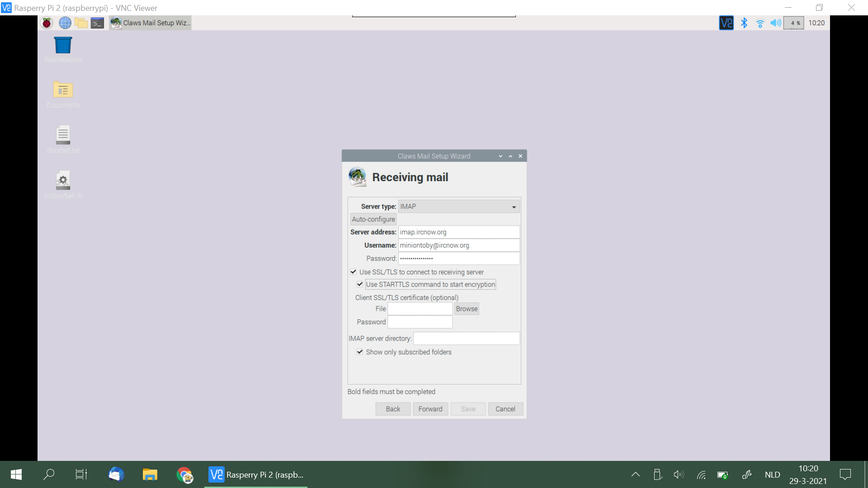Open the Windows notification center
The width and height of the screenshot is (868, 488).
click(x=845, y=474)
